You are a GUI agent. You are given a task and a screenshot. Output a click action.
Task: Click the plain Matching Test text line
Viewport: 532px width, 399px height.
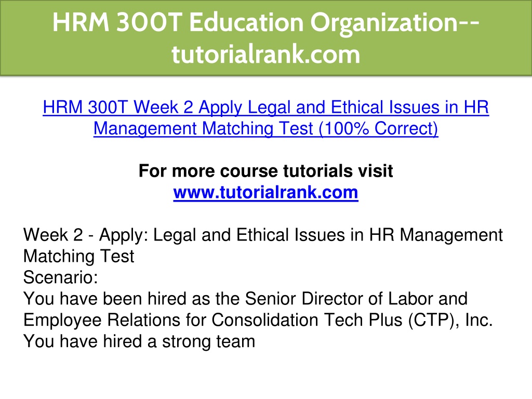pyautogui.click(x=79, y=256)
